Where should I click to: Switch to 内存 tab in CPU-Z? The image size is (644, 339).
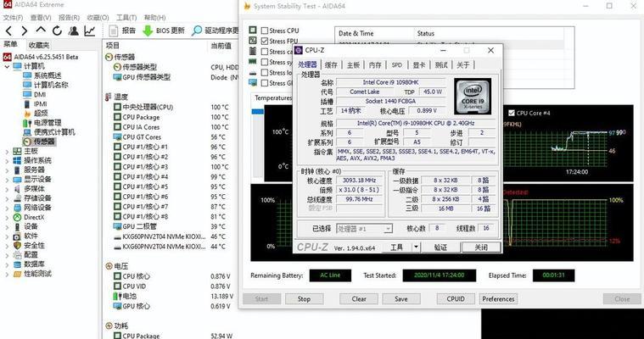375,65
